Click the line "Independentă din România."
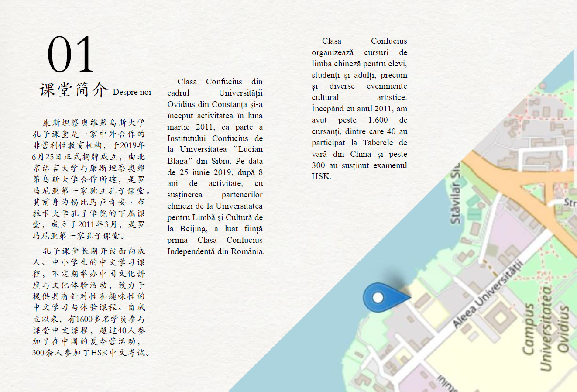This screenshot has width=577, height=392. (x=216, y=251)
